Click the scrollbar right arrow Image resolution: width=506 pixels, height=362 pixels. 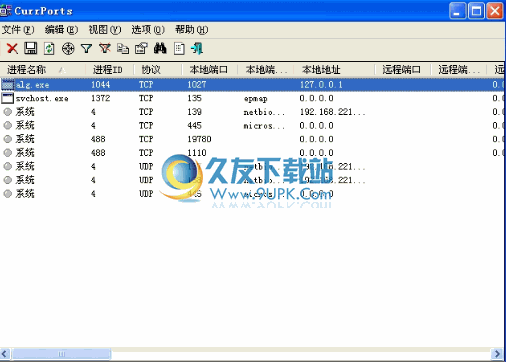497,354
